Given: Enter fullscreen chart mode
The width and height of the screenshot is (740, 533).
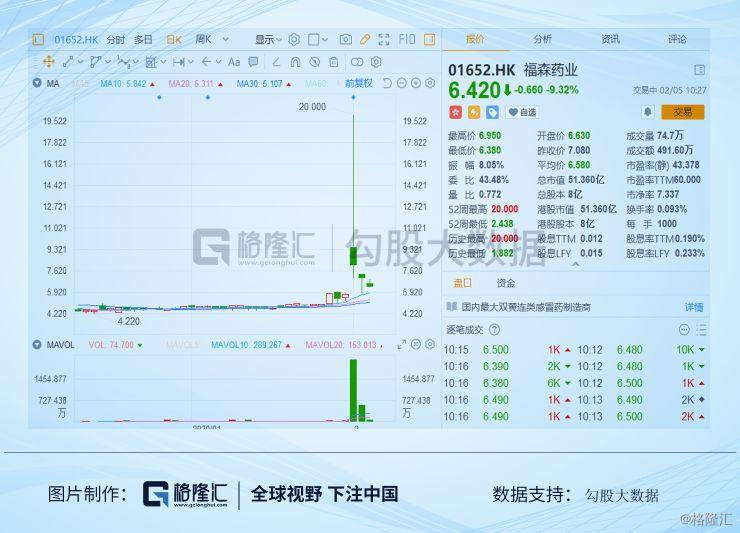Looking at the screenshot, I should (384, 39).
